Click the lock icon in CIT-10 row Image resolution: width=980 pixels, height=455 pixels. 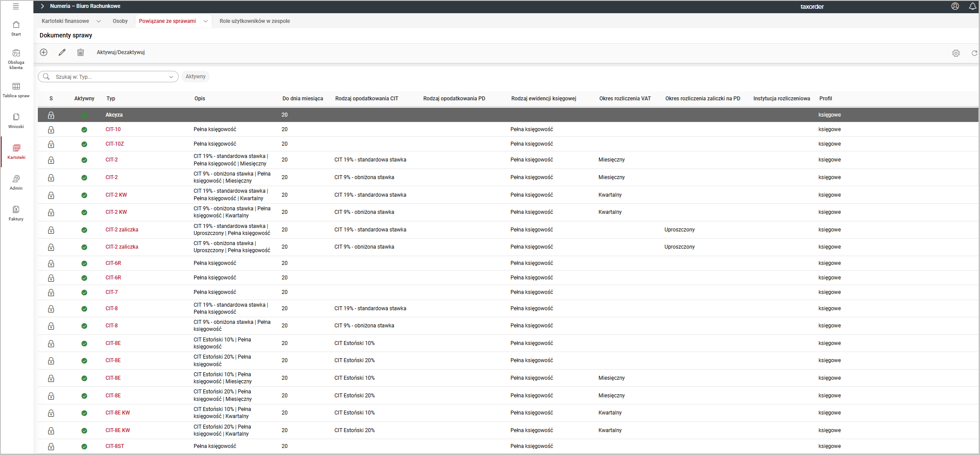51,130
